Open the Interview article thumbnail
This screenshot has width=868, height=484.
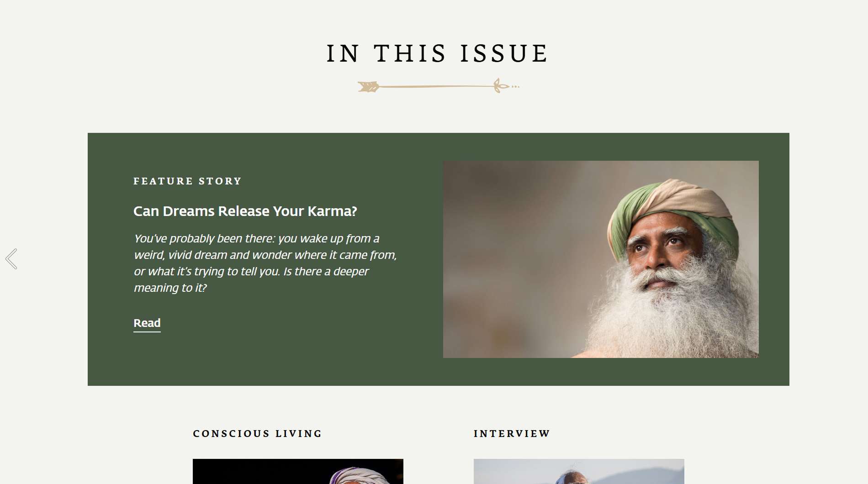click(x=579, y=471)
